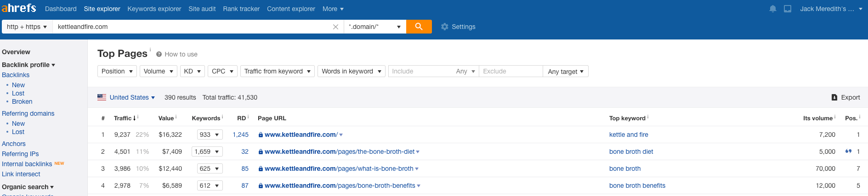The image size is (868, 196).
Task: Click the lock icon for bone-broth-benefits URL
Action: click(x=261, y=185)
